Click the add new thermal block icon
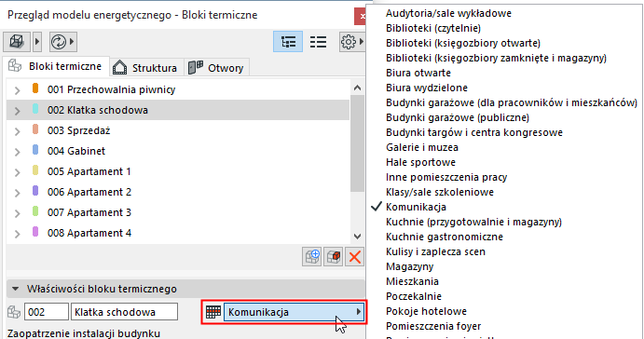644x339 pixels. click(312, 257)
